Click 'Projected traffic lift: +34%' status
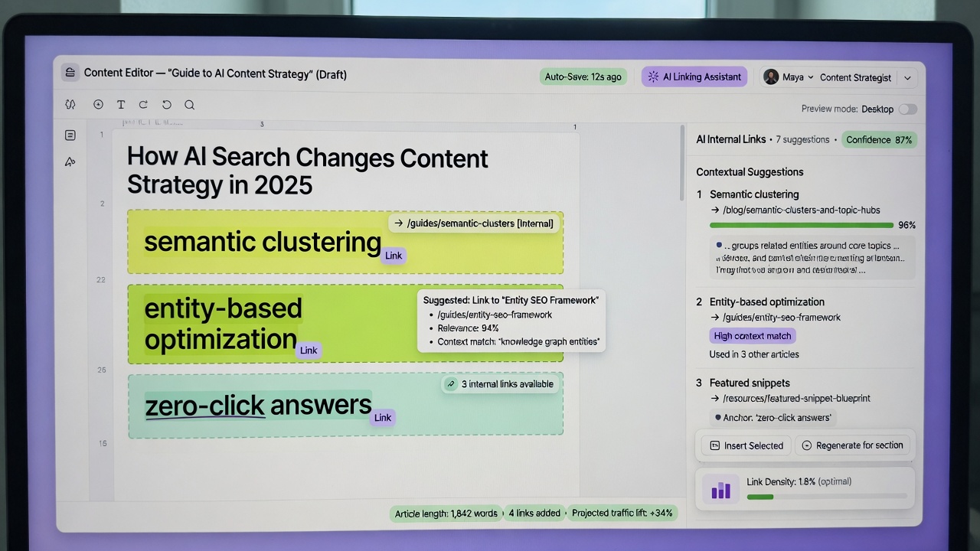 pos(622,513)
